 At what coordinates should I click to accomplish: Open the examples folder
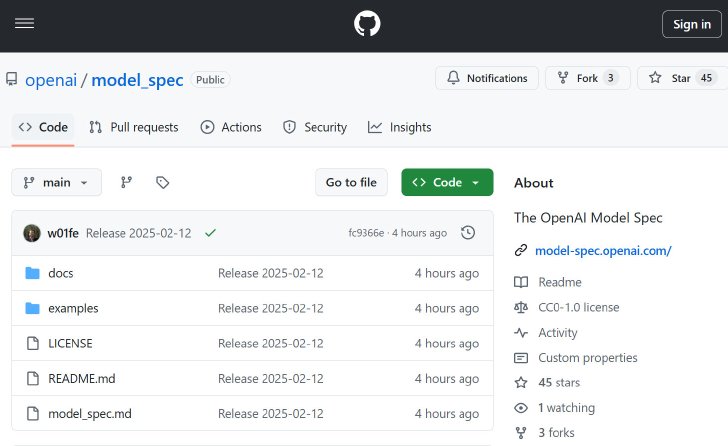pyautogui.click(x=73, y=309)
